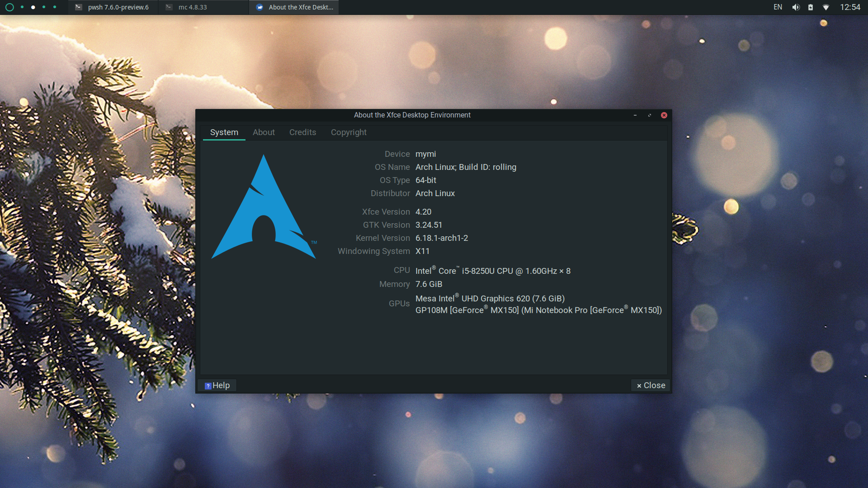Switch to the third workspace dot
Image resolution: width=868 pixels, height=488 pixels.
(44, 7)
